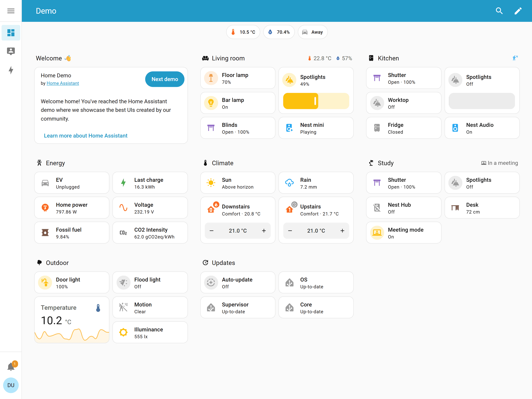Click the Kitchen Shutter icon
This screenshot has height=399, width=532.
pyautogui.click(x=377, y=78)
